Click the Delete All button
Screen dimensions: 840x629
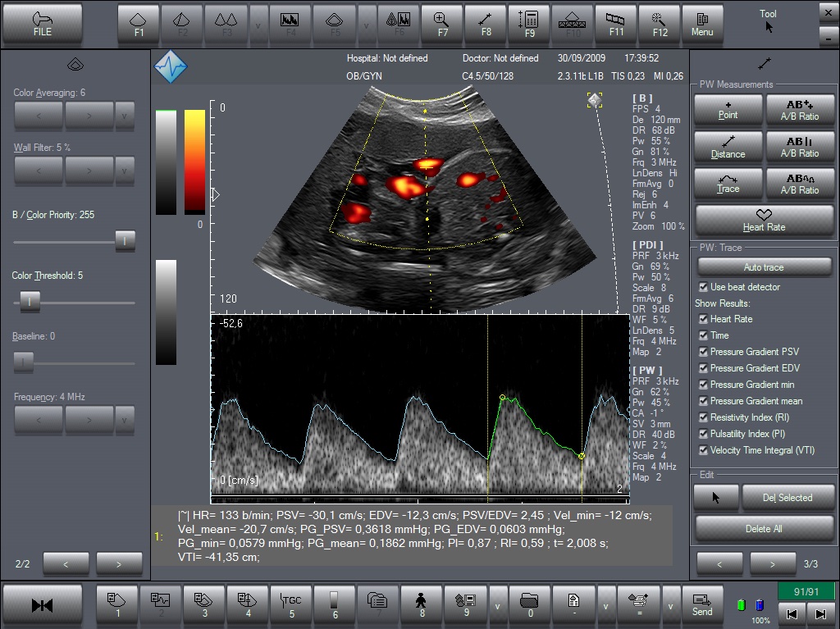pos(764,529)
